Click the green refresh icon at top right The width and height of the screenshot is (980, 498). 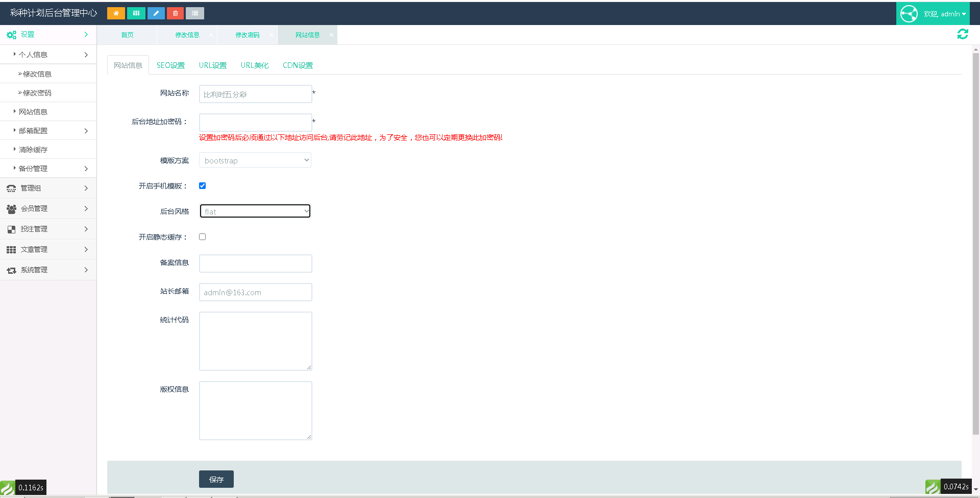[962, 34]
